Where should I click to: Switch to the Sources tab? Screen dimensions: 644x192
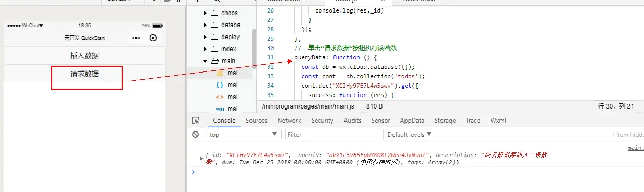[256, 121]
